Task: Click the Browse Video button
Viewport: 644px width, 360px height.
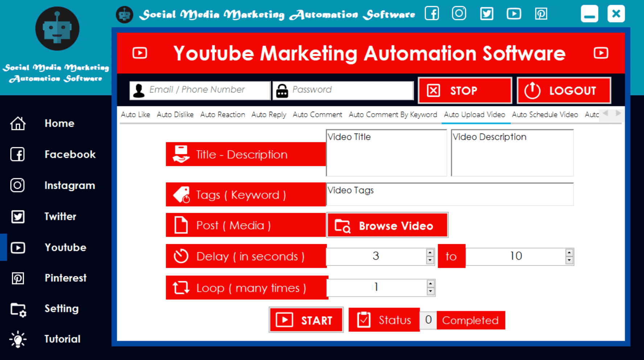Action: pyautogui.click(x=387, y=225)
